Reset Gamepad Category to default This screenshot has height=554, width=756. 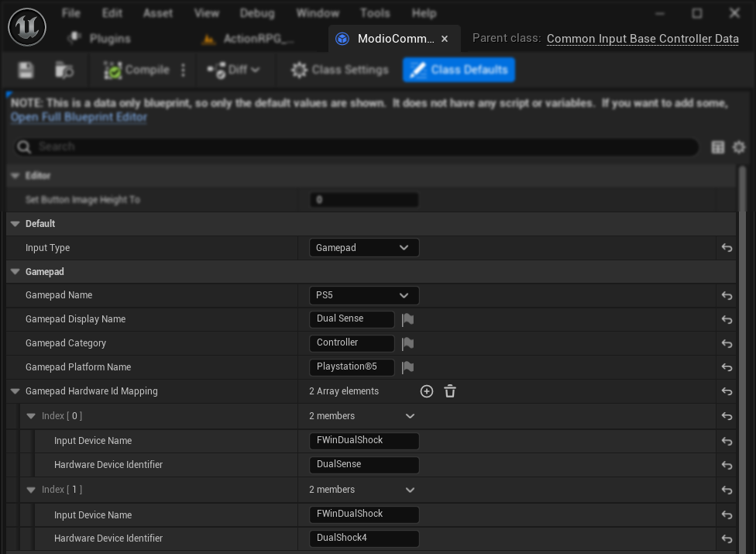coord(727,344)
